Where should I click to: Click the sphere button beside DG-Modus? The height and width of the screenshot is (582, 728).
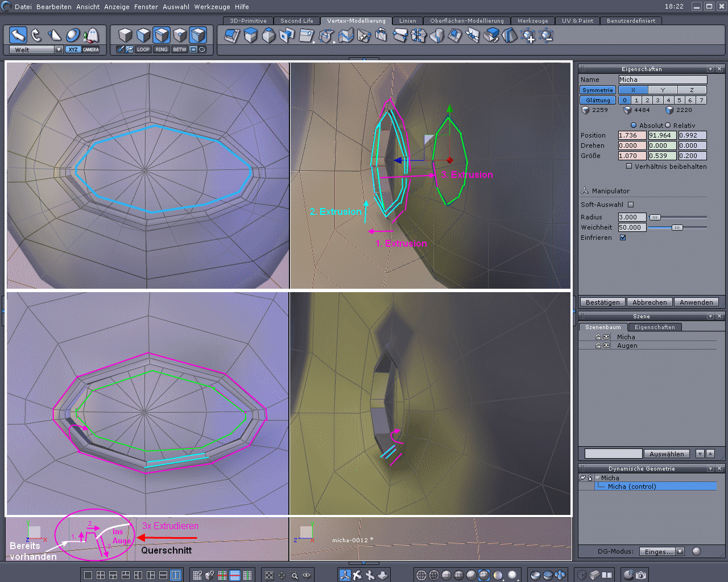(697, 551)
